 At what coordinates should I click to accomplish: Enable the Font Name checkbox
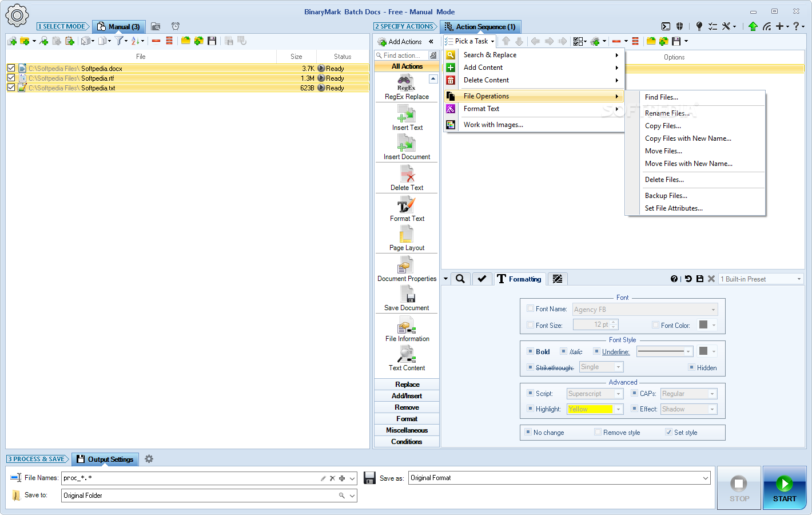530,308
